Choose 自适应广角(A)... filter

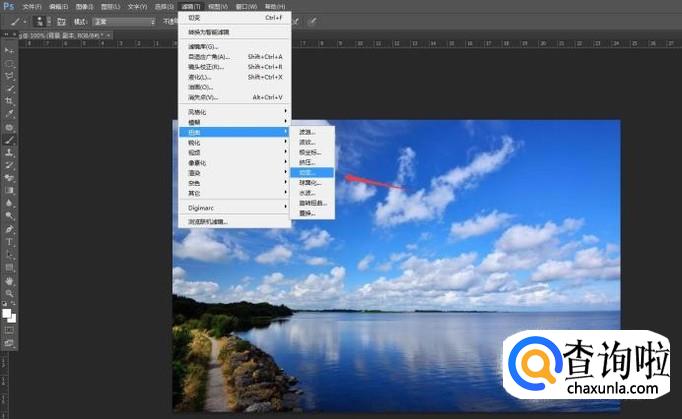point(234,57)
